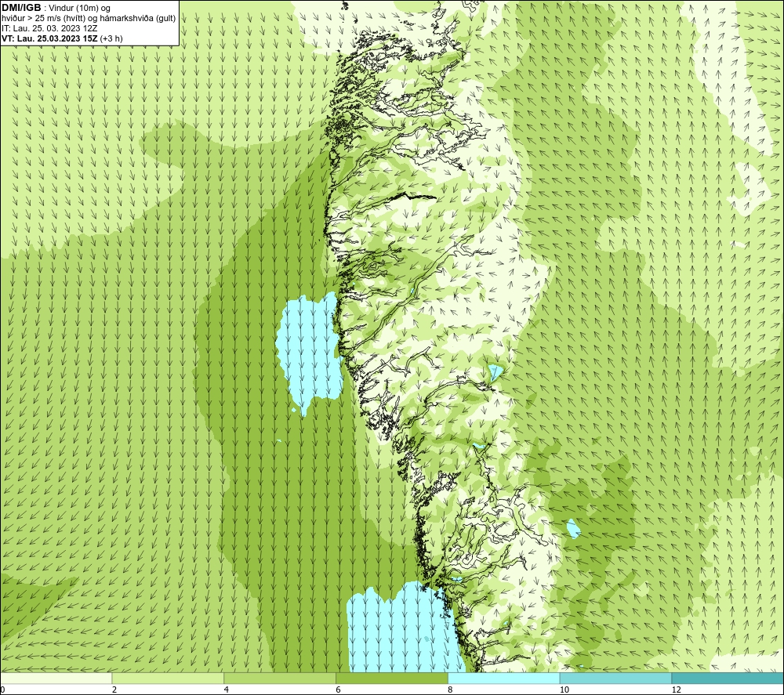This screenshot has width=784, height=695.
Task: Click the 'hviður > 25 m/s (hvítt)' line
Action: coord(89,19)
